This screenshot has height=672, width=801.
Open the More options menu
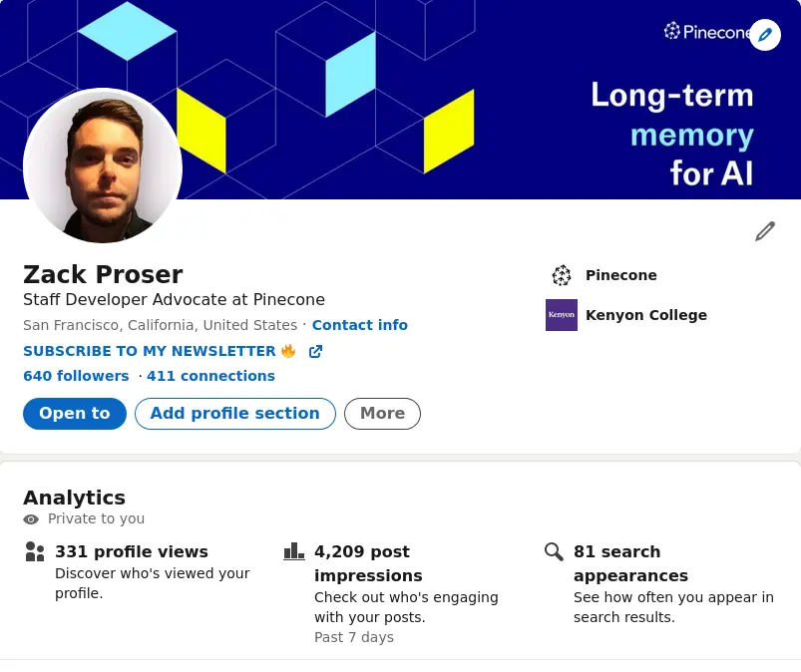[x=382, y=413]
